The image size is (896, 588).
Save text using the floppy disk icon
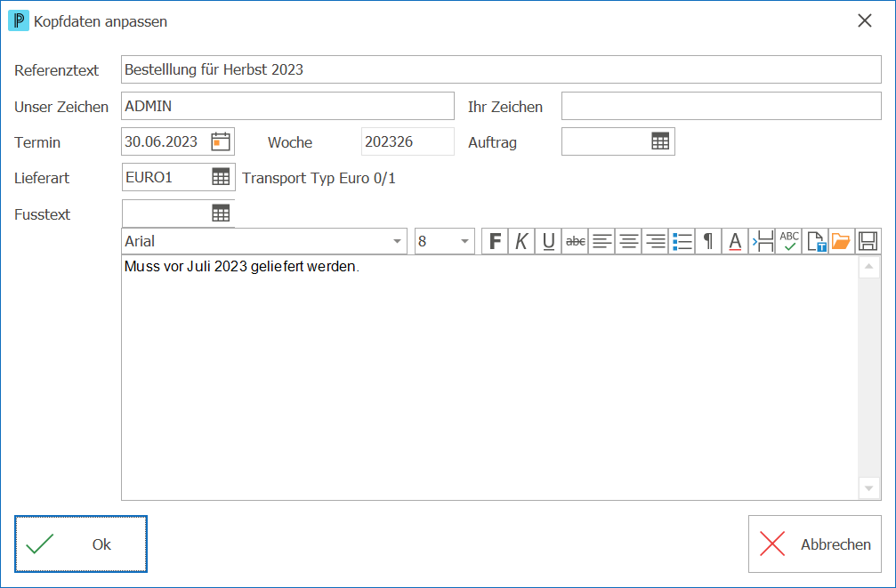point(868,241)
